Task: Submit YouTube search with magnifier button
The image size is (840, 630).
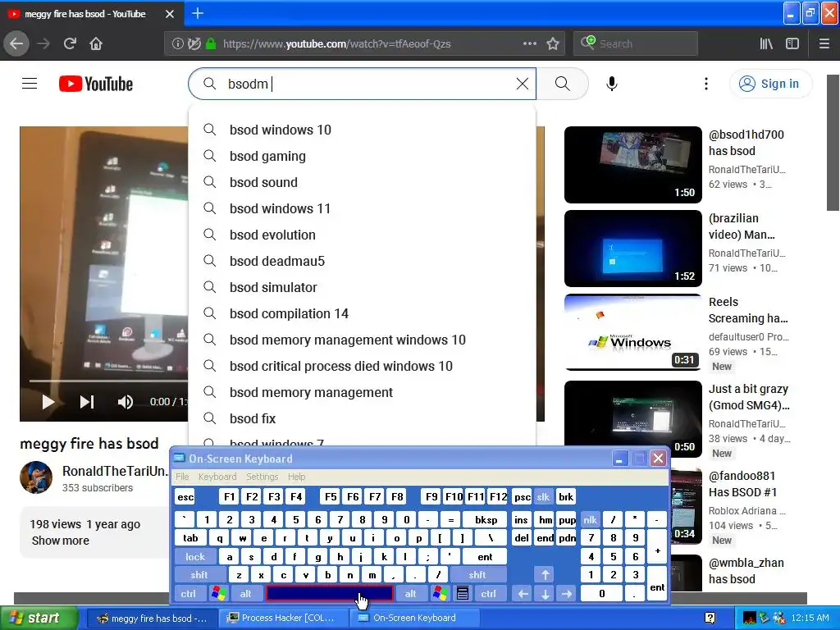Action: click(562, 84)
